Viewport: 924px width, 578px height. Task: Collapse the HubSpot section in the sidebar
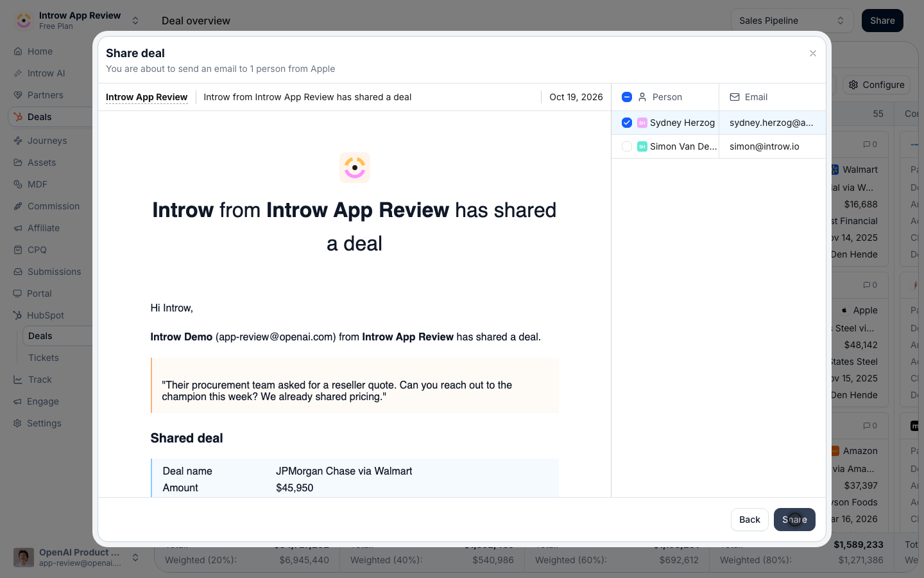click(46, 315)
